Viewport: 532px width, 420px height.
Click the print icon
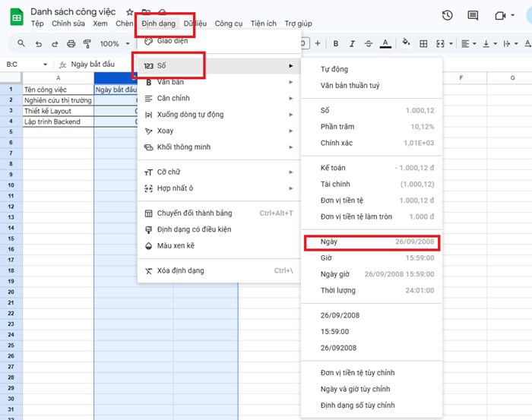[71, 43]
